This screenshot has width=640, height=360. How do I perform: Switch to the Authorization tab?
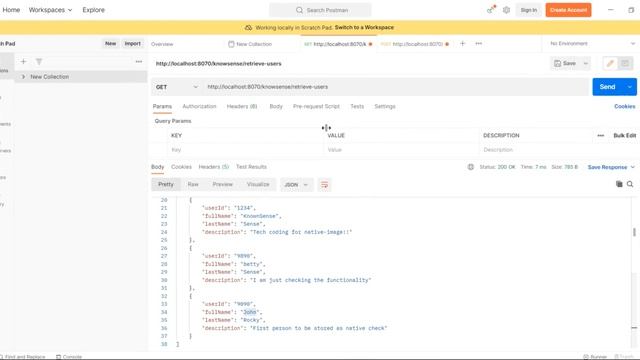pyautogui.click(x=199, y=106)
